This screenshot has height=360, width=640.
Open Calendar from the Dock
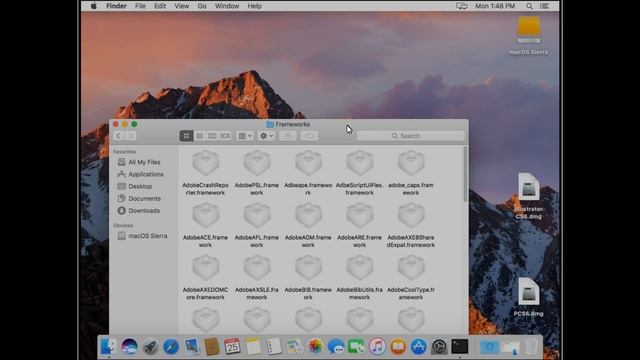click(232, 347)
